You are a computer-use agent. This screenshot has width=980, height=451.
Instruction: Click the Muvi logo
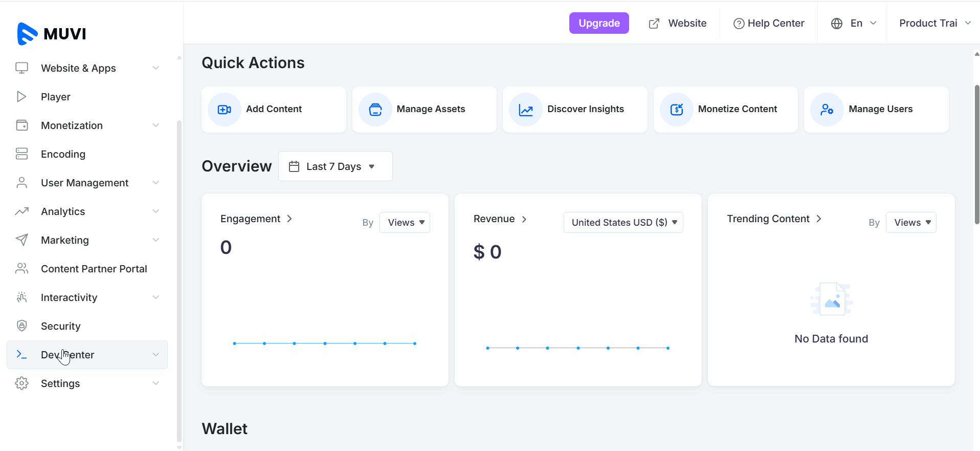pyautogui.click(x=52, y=34)
